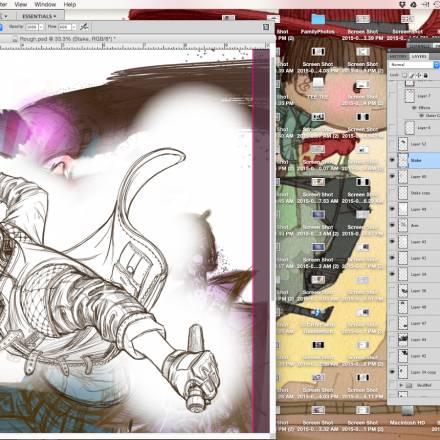Image resolution: width=440 pixels, height=440 pixels.
Task: Toggle Layer 7 Effects visibility eye
Action: click(x=414, y=108)
